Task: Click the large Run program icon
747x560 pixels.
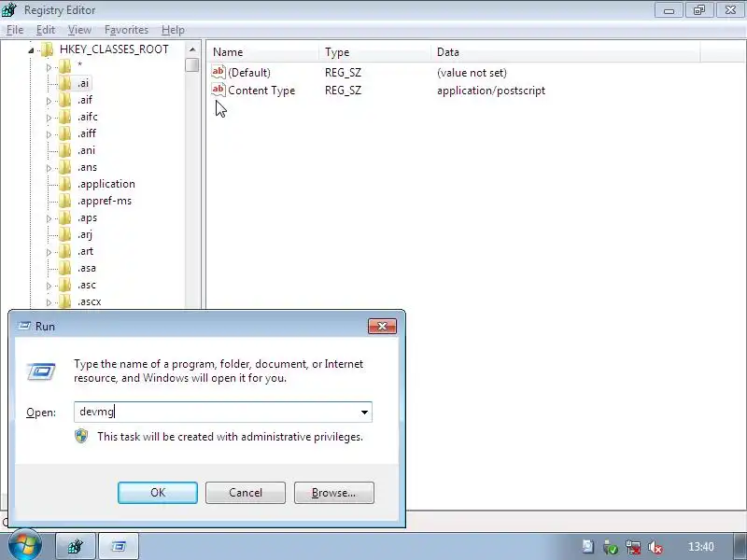Action: click(41, 371)
